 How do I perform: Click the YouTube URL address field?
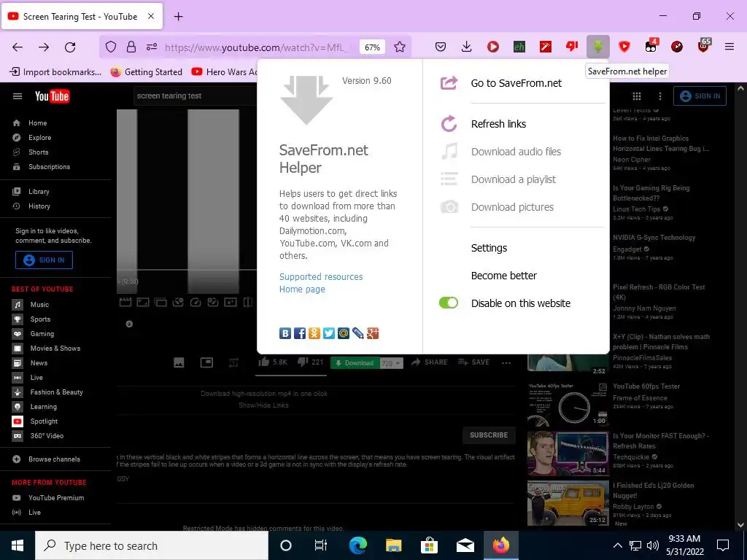pos(256,47)
